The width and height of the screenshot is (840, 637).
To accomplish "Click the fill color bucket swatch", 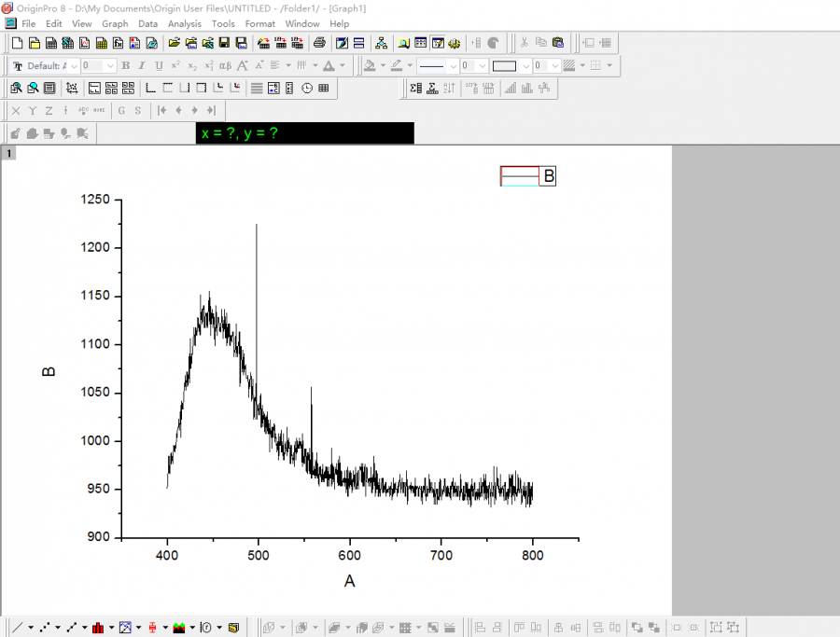I will 370,65.
